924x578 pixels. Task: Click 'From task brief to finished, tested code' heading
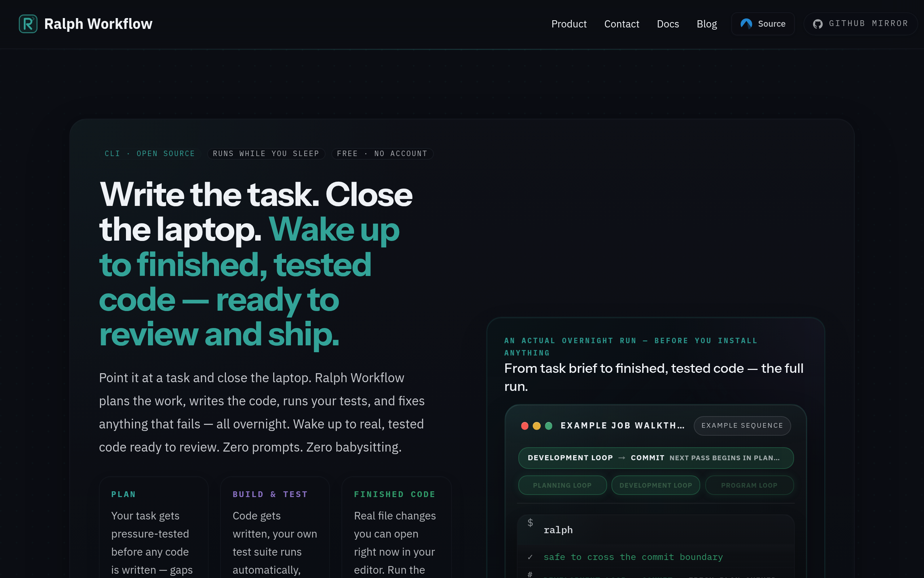[654, 377]
